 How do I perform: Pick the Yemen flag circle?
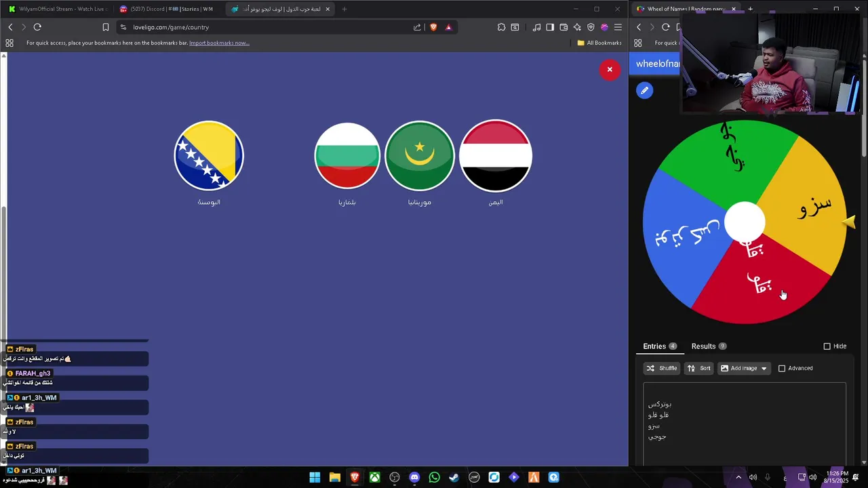tap(496, 156)
